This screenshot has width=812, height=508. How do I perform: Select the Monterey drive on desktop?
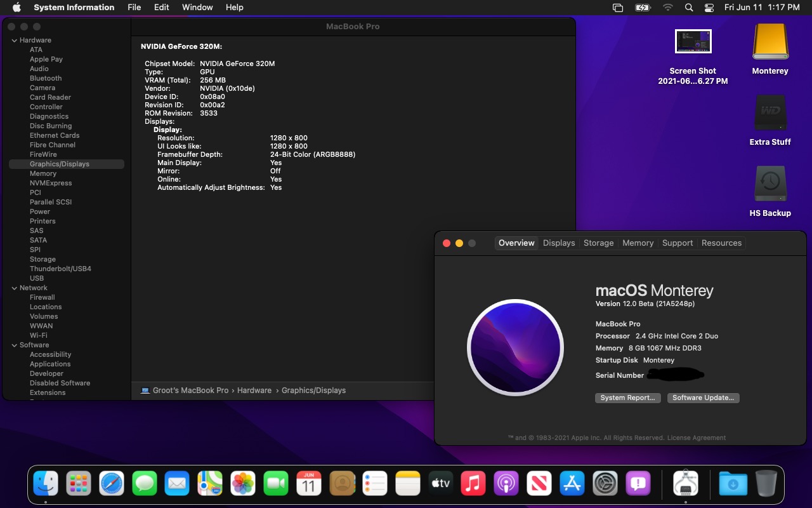(x=770, y=43)
